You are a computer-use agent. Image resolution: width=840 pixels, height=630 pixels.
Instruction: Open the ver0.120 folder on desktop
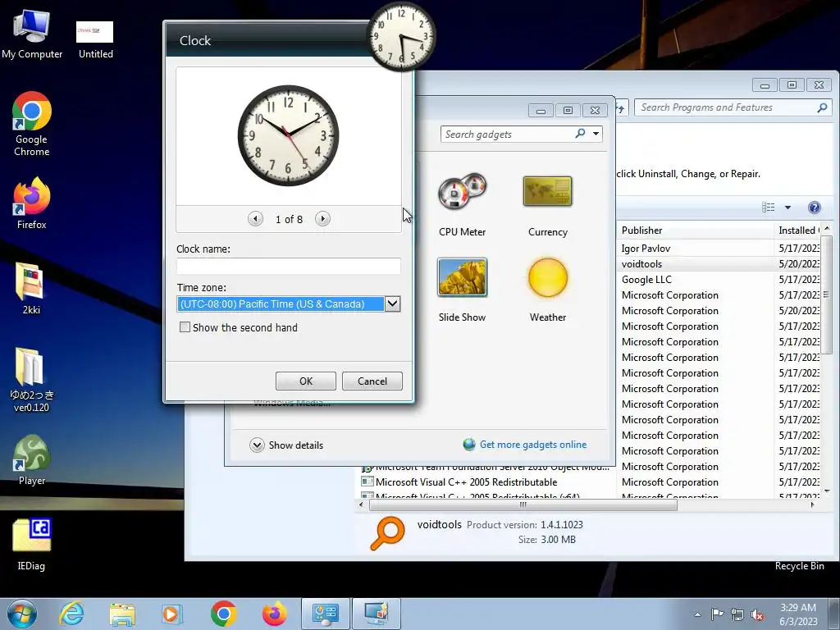31,379
